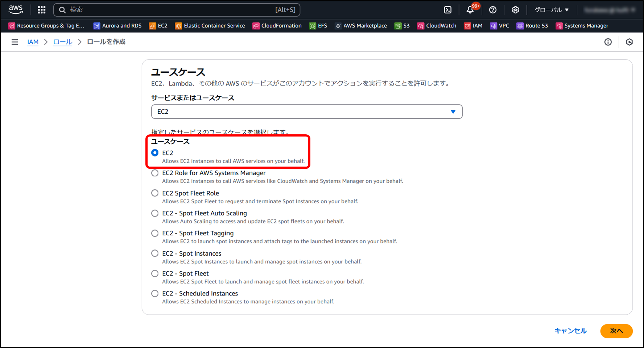Go to IAM in the breadcrumb
The image size is (644, 348).
point(33,42)
